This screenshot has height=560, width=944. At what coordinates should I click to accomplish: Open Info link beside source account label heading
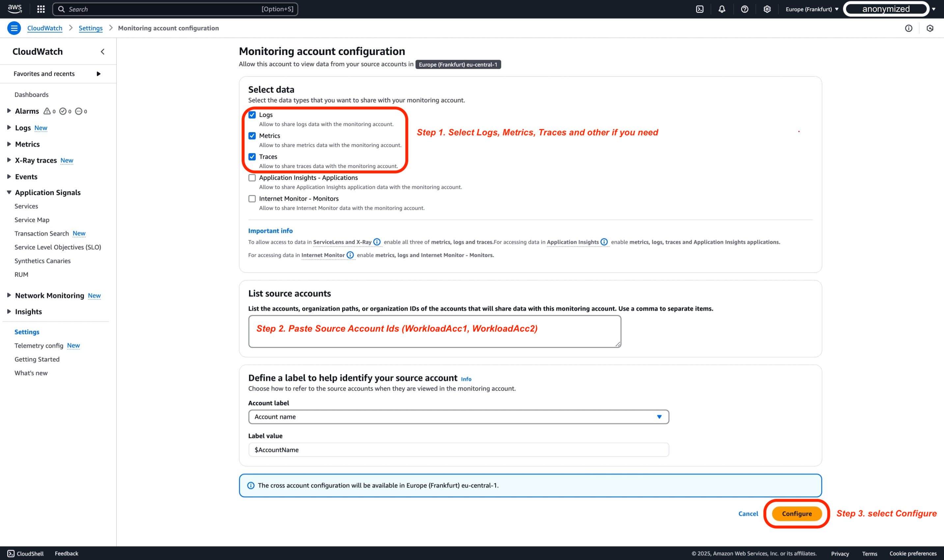point(466,379)
